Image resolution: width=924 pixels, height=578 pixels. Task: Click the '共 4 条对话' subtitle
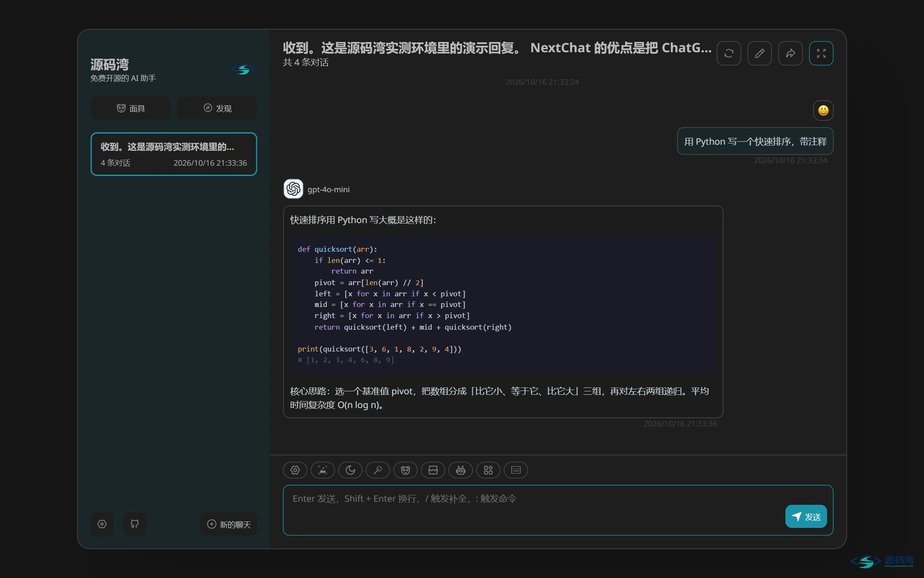[305, 62]
